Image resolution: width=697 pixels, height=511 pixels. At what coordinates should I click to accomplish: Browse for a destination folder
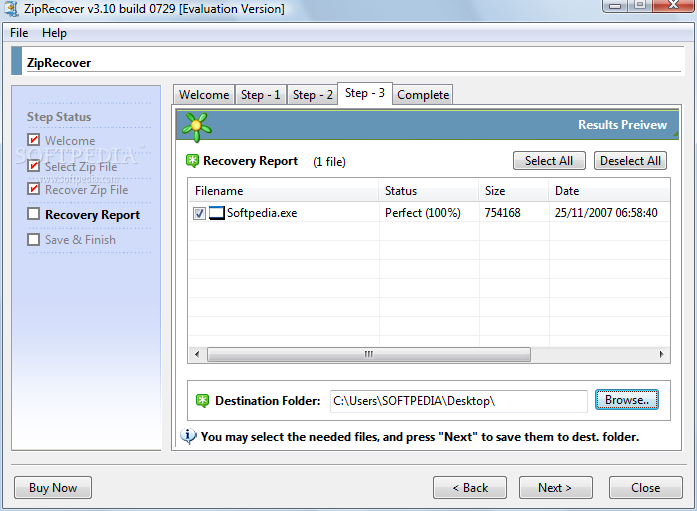pyautogui.click(x=627, y=400)
